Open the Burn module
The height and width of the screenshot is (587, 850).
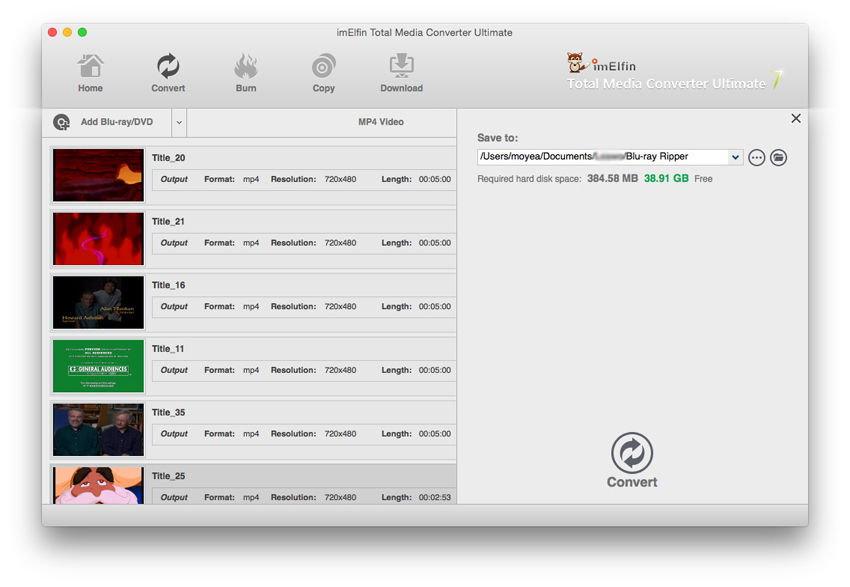246,73
